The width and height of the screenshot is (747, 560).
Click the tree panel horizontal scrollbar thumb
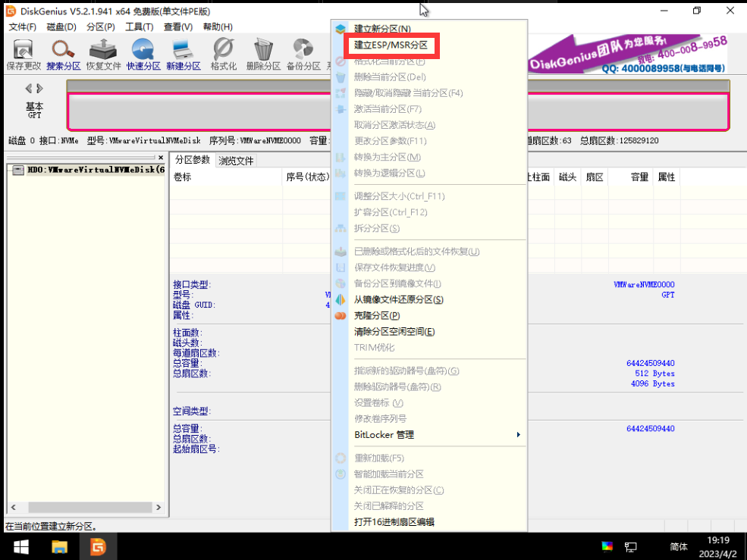[x=90, y=508]
